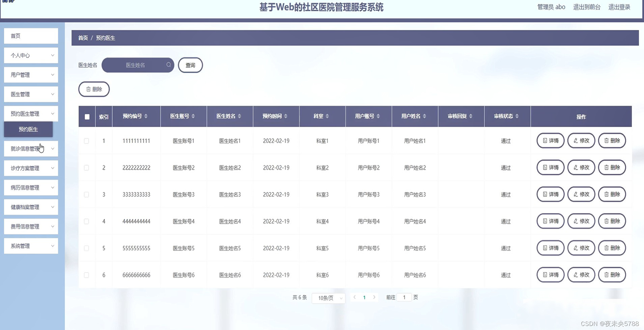Click the page number input field near 前往
Viewport: 644px width, 330px height.
pyautogui.click(x=404, y=297)
